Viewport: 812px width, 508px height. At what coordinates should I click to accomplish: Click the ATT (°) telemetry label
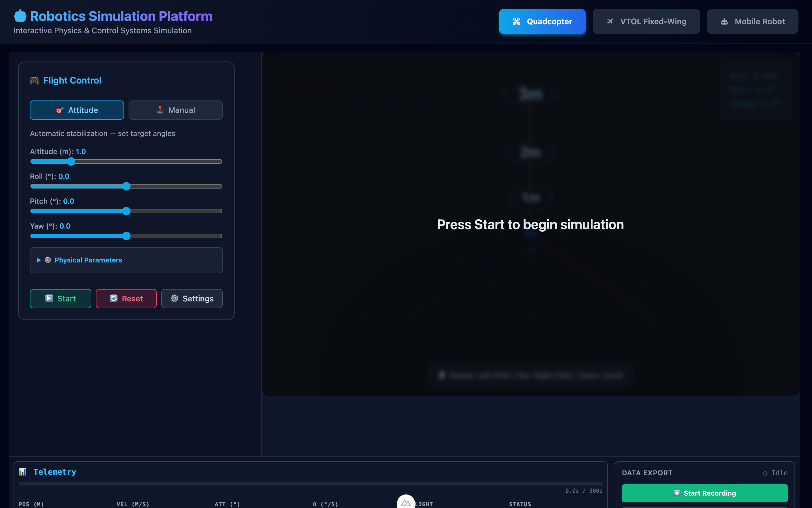(228, 504)
